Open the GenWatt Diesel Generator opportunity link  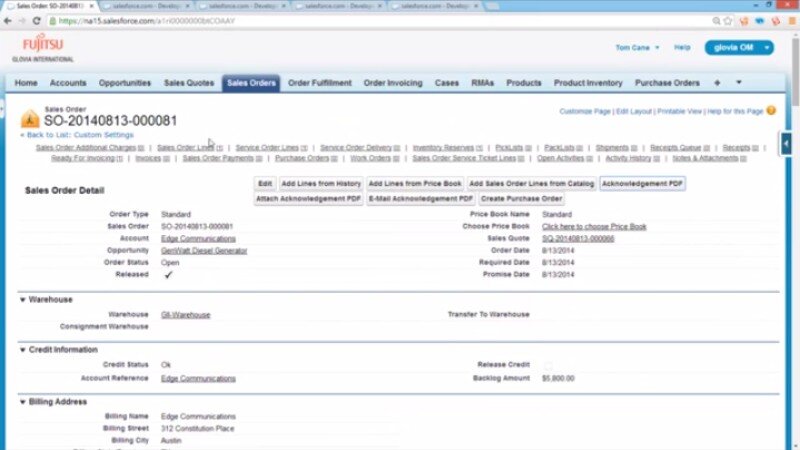[204, 250]
